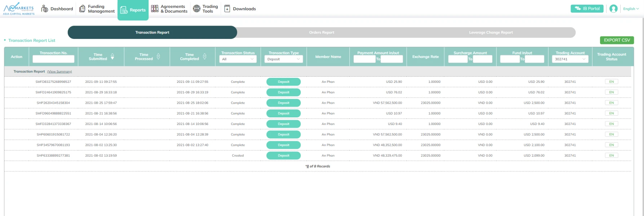The height and width of the screenshot is (216, 644).
Task: Open Trading Tools globe icon
Action: click(197, 9)
